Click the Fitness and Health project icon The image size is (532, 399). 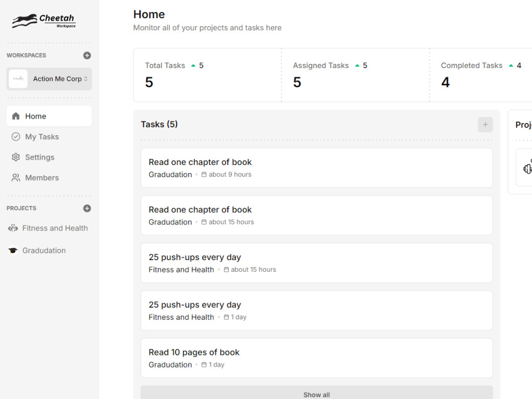13,228
